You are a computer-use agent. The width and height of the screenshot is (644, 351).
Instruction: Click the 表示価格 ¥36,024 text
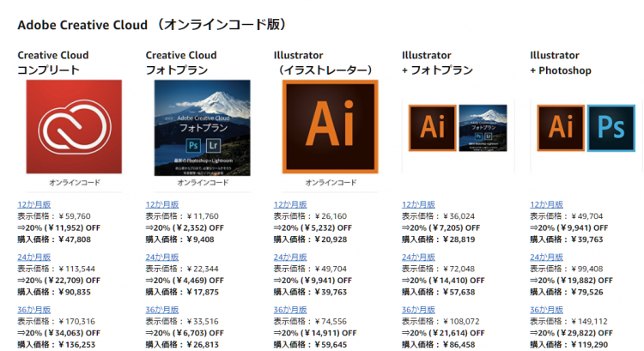tap(439, 216)
